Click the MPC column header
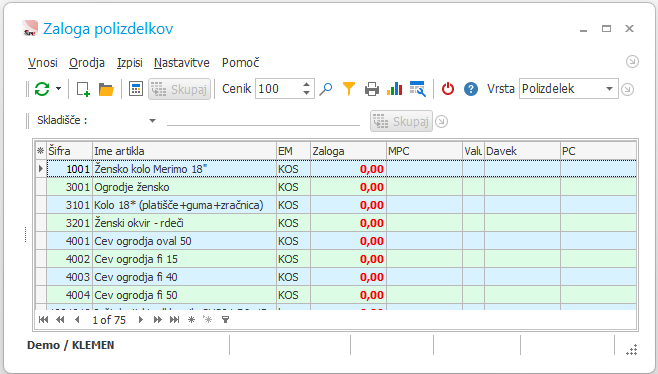This screenshot has width=658, height=374. point(424,151)
